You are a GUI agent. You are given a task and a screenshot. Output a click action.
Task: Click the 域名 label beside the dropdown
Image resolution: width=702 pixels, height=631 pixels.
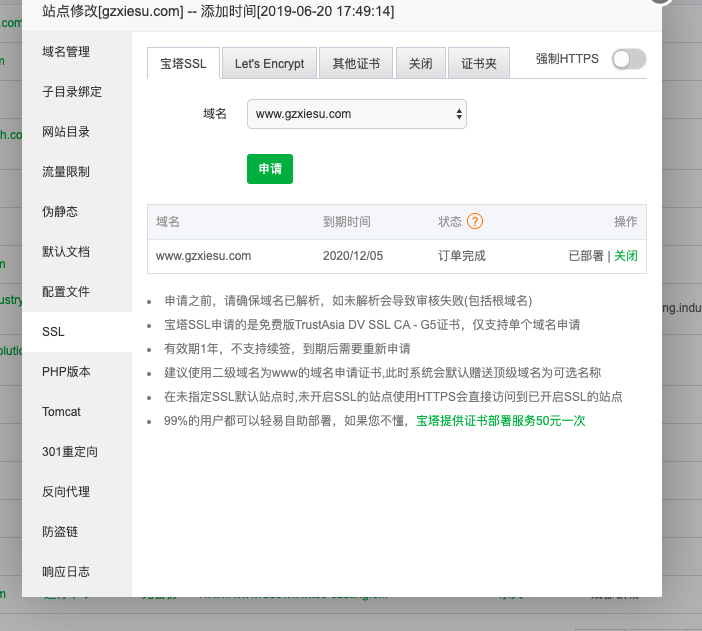coord(215,114)
